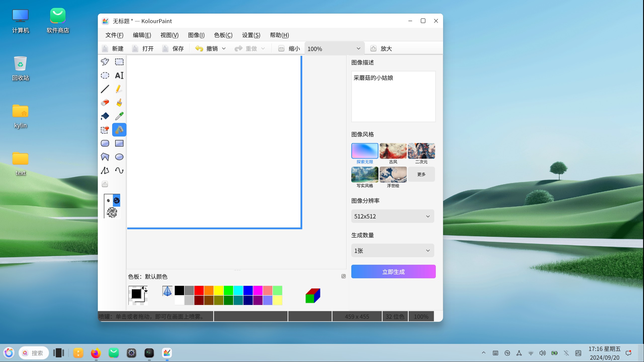644x362 pixels.
Task: Click the Save (保存) toolbar button
Action: 173,49
